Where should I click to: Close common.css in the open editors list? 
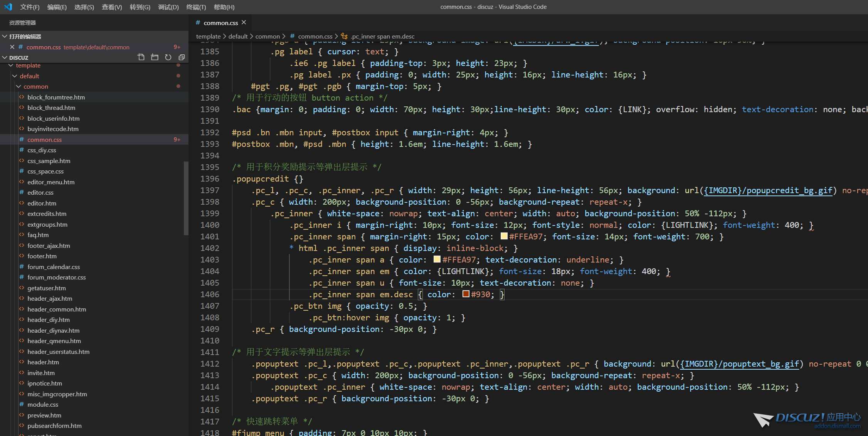[x=12, y=47]
